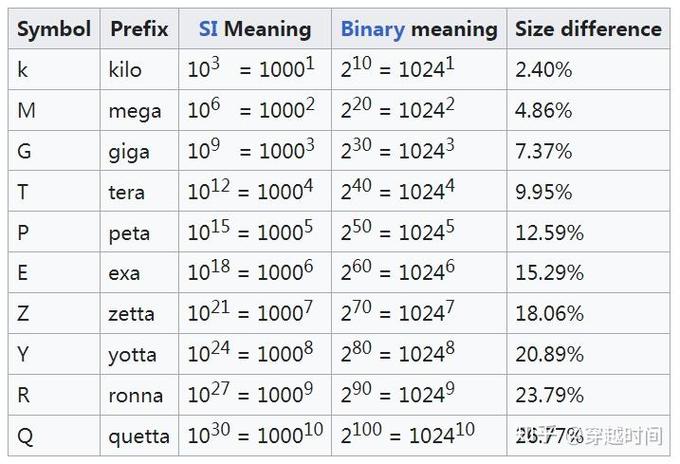Click the yotta prefix cell
The width and height of the screenshot is (680, 464).
[x=139, y=354]
